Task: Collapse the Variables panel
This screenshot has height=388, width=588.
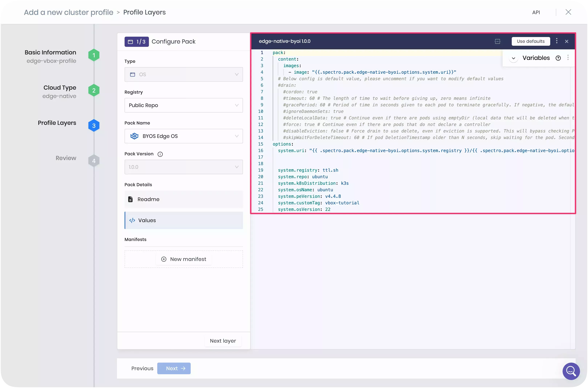Action: [514, 58]
